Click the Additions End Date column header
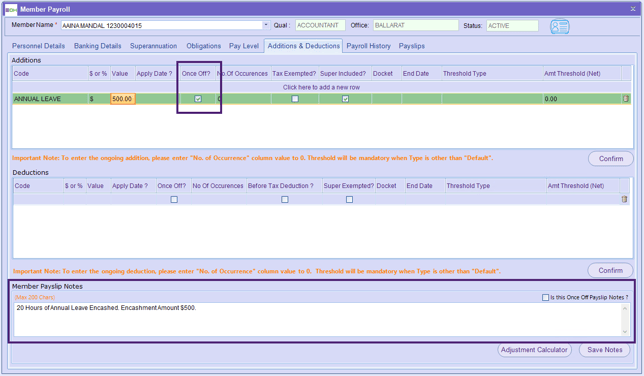This screenshot has height=376, width=644. click(421, 74)
